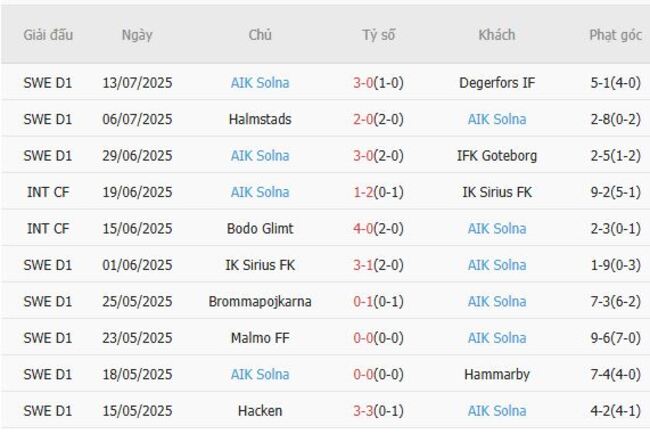Screen dimensions: 650x434
Task: Click the Tỷ số column header
Action: [379, 35]
